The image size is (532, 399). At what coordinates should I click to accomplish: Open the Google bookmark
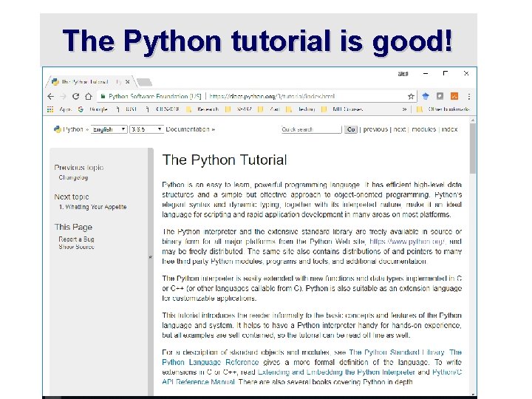tap(93, 109)
